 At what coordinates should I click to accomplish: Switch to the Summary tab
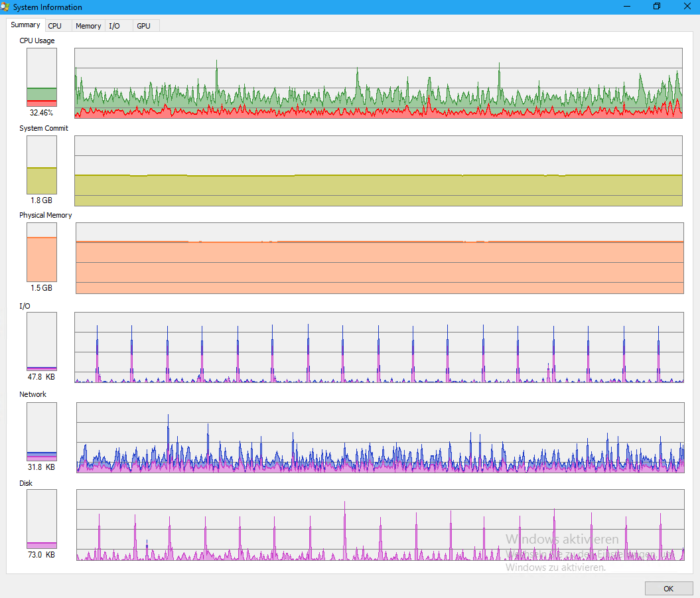click(x=25, y=25)
